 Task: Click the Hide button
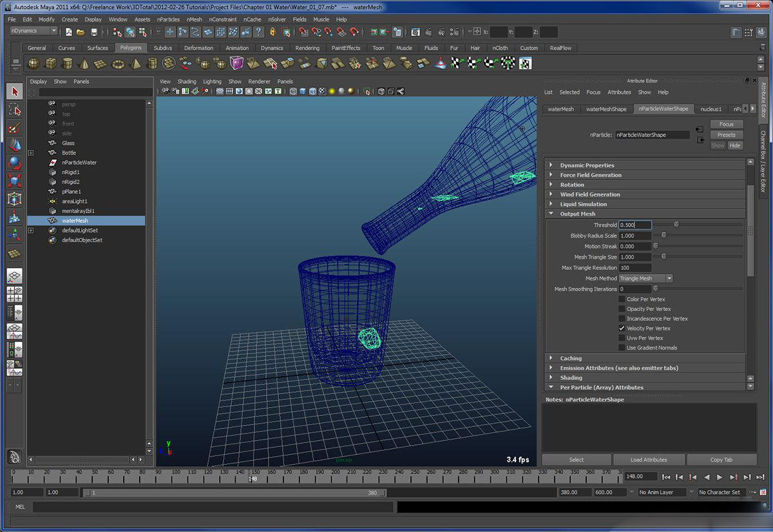click(735, 146)
